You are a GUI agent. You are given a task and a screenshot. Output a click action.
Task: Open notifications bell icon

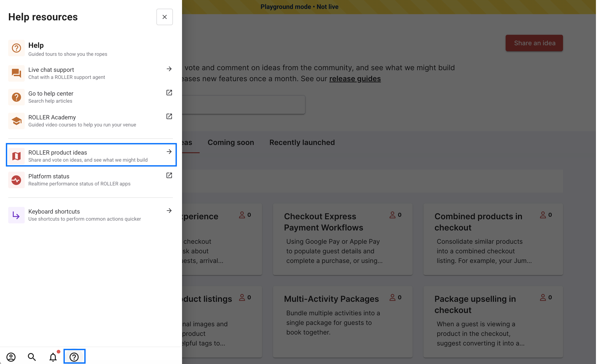pyautogui.click(x=53, y=357)
